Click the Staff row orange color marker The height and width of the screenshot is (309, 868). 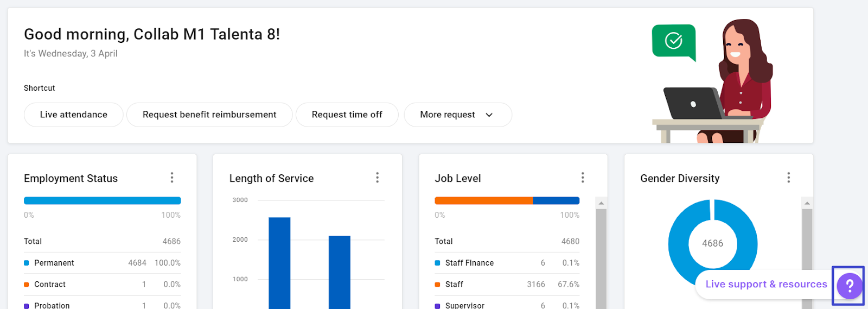pyautogui.click(x=437, y=285)
